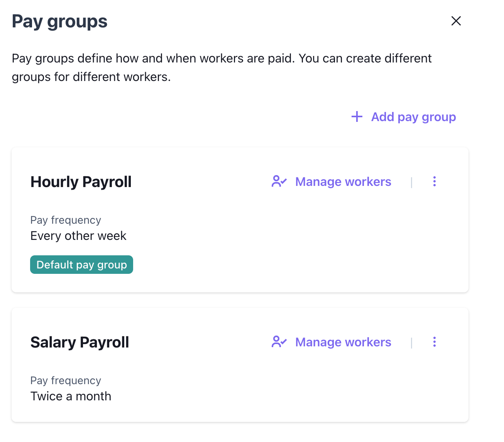Click the divider next to Salary Payroll menu
This screenshot has width=504, height=442.
[x=411, y=342]
